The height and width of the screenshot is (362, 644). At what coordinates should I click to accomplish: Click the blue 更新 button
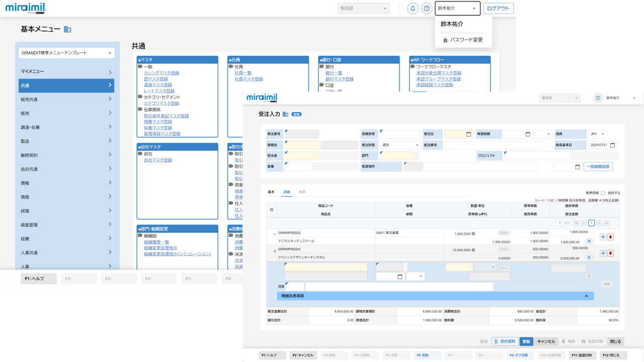pos(526,341)
